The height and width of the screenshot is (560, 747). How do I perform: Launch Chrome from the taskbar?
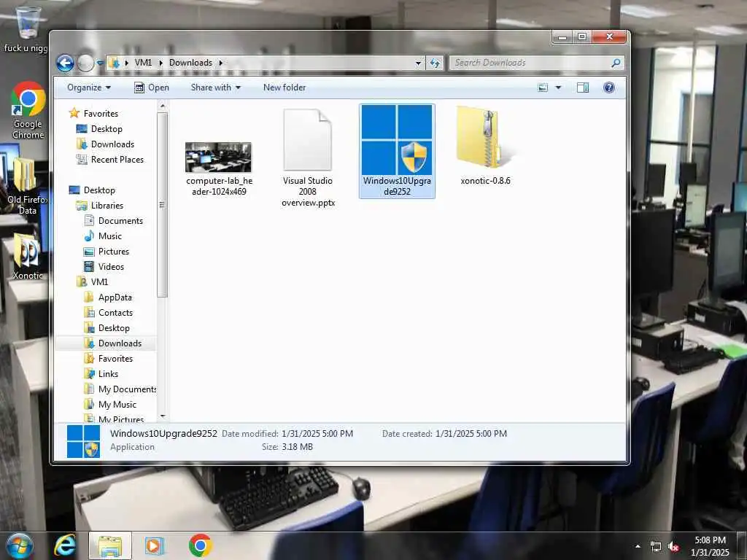click(x=200, y=545)
